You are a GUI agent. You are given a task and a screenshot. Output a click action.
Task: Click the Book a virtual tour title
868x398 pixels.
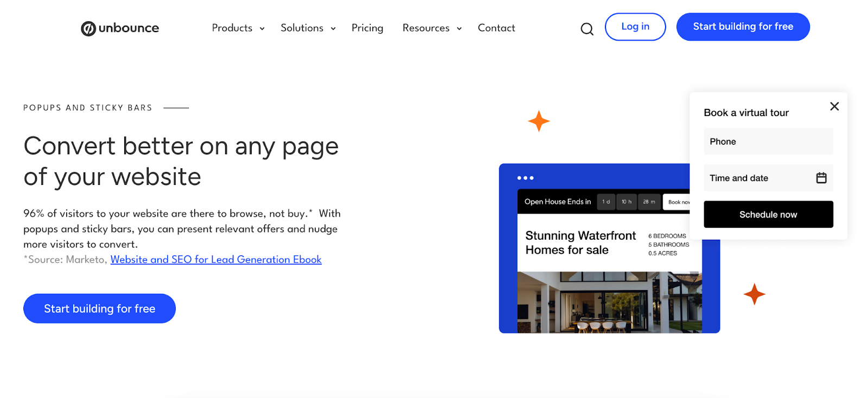coord(746,113)
